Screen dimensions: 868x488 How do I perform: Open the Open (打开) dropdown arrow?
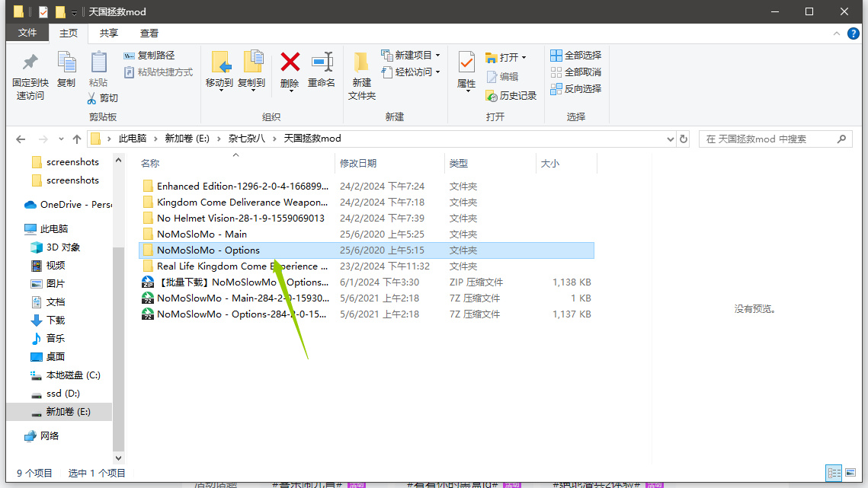pyautogui.click(x=524, y=58)
